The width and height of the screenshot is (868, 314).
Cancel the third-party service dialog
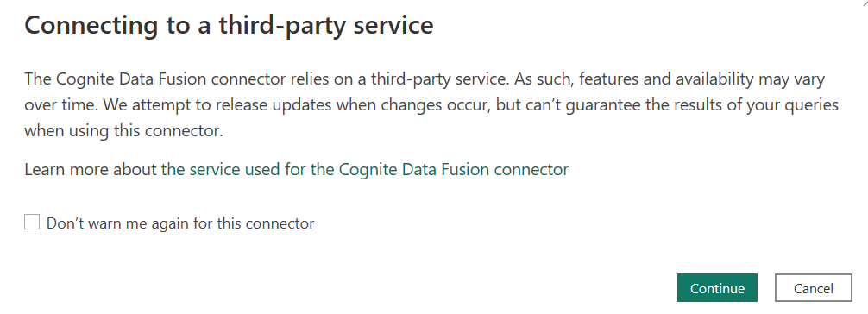[813, 288]
